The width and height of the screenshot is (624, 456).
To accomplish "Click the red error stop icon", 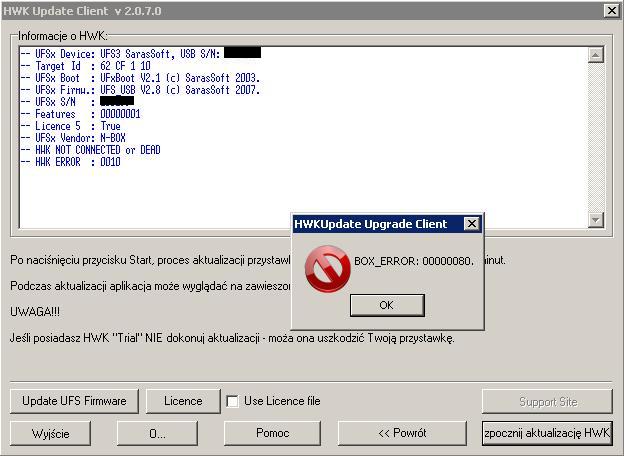I will [328, 269].
